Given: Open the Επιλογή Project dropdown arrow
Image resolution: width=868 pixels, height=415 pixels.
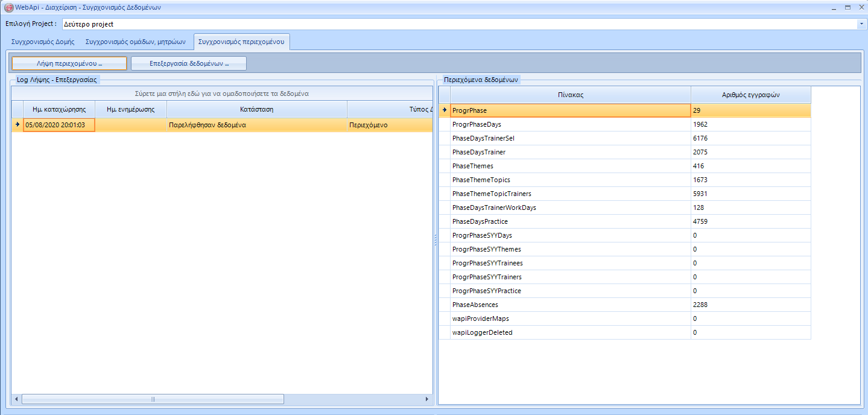Looking at the screenshot, I should pyautogui.click(x=861, y=25).
